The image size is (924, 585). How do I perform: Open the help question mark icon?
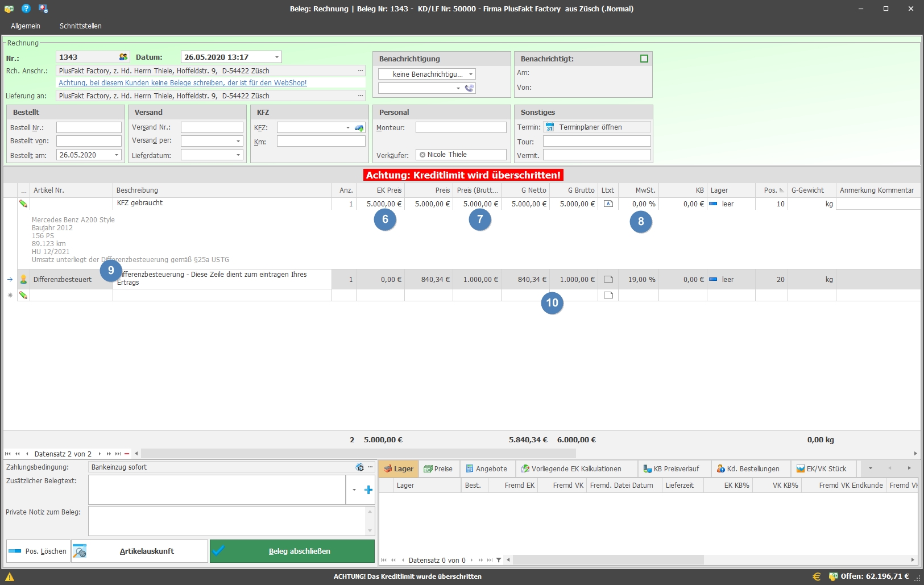(26, 9)
